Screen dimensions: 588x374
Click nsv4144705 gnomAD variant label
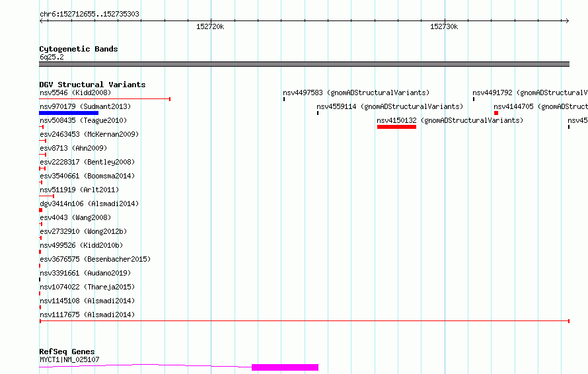tap(540, 106)
